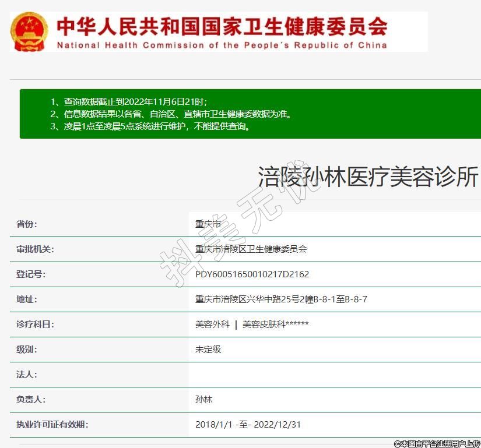Click the clinic name heading 涪陵孙林医疗美容诊所
Viewport: 481px width, 448px height.
point(368,177)
